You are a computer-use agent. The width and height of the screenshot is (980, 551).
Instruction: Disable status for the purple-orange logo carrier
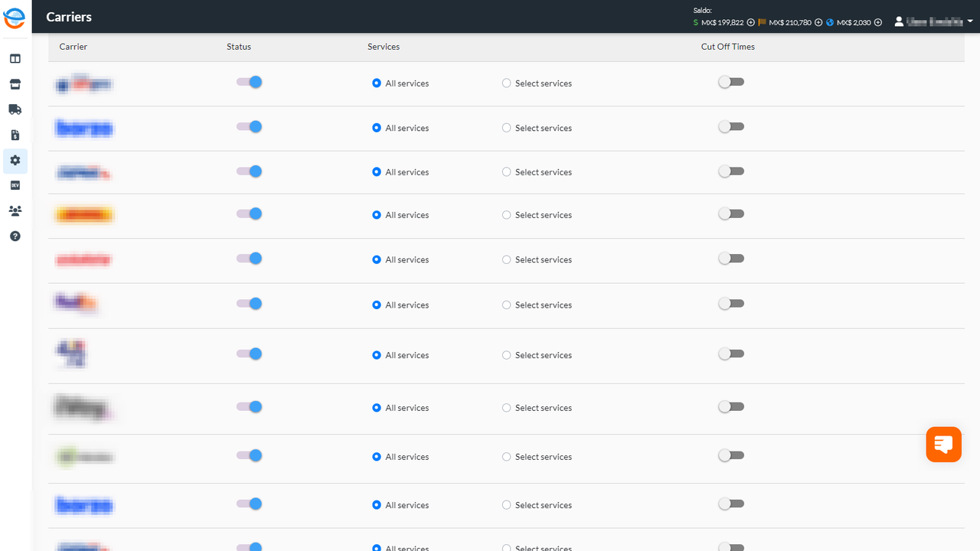click(250, 304)
